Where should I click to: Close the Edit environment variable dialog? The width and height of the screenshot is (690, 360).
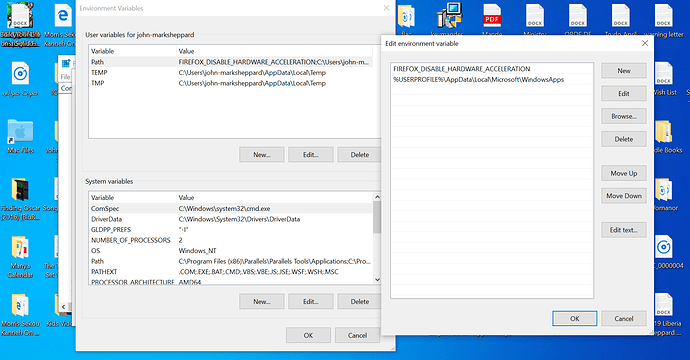[645, 43]
